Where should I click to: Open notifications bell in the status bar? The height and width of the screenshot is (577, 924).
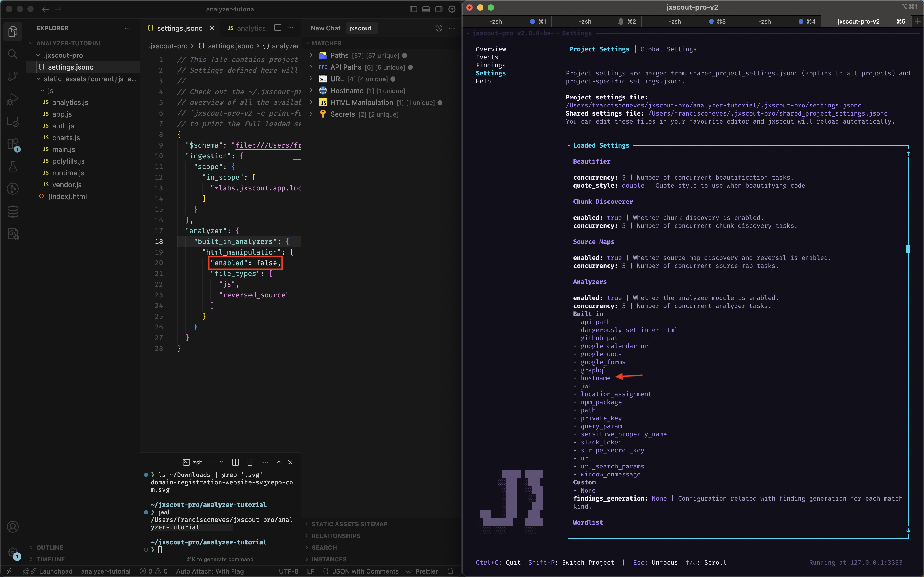click(450, 571)
